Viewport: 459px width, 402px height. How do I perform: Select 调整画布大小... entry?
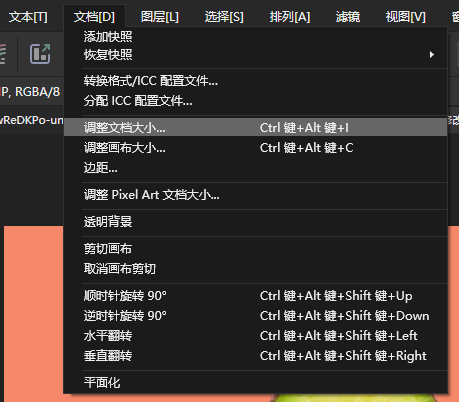(255, 148)
